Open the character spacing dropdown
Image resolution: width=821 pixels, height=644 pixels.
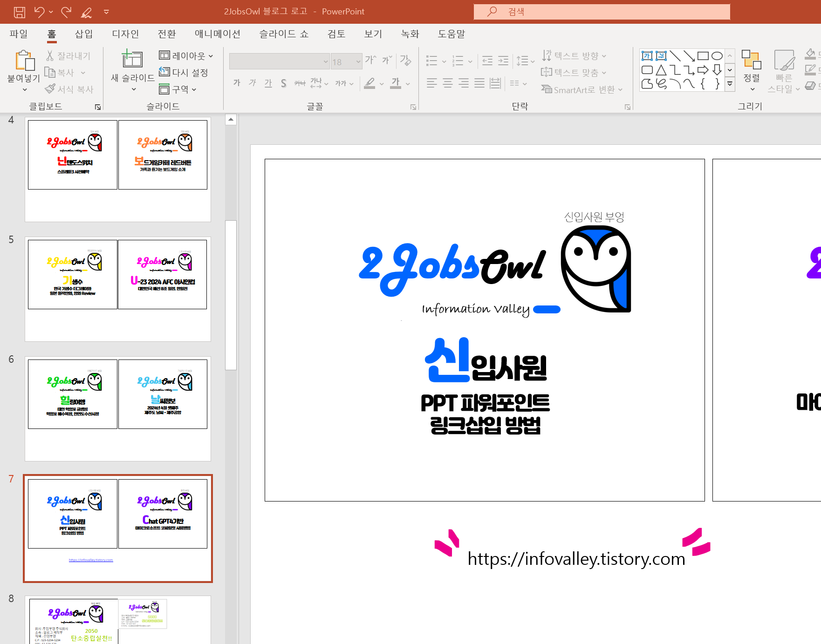click(x=319, y=83)
